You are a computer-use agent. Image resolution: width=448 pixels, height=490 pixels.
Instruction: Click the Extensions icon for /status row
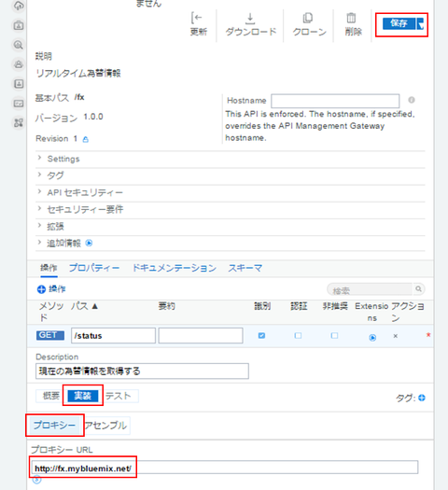tap(372, 338)
